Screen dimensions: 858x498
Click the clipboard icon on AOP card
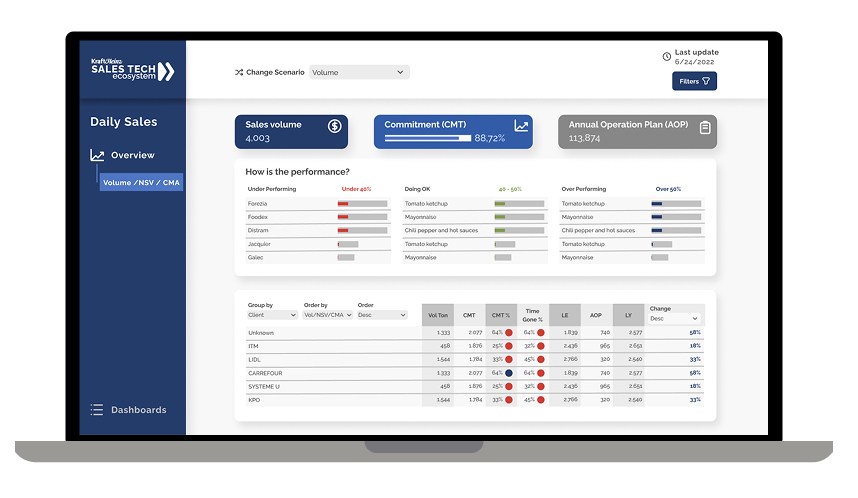pos(705,128)
